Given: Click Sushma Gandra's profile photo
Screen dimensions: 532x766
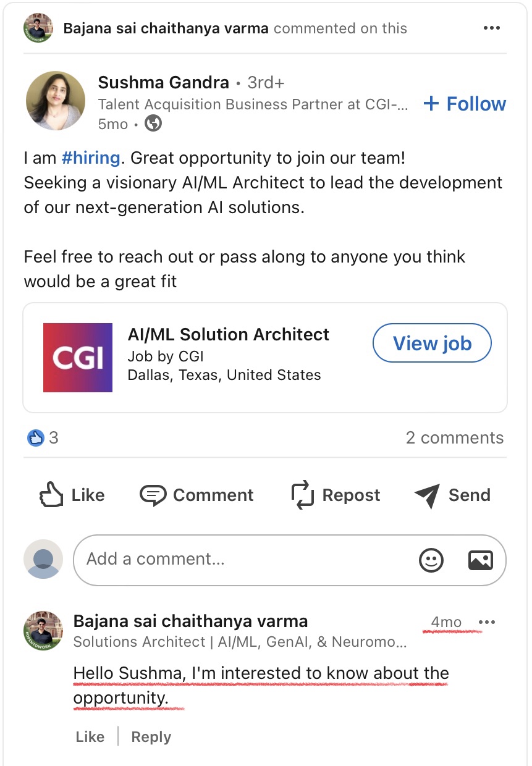Looking at the screenshot, I should (56, 101).
